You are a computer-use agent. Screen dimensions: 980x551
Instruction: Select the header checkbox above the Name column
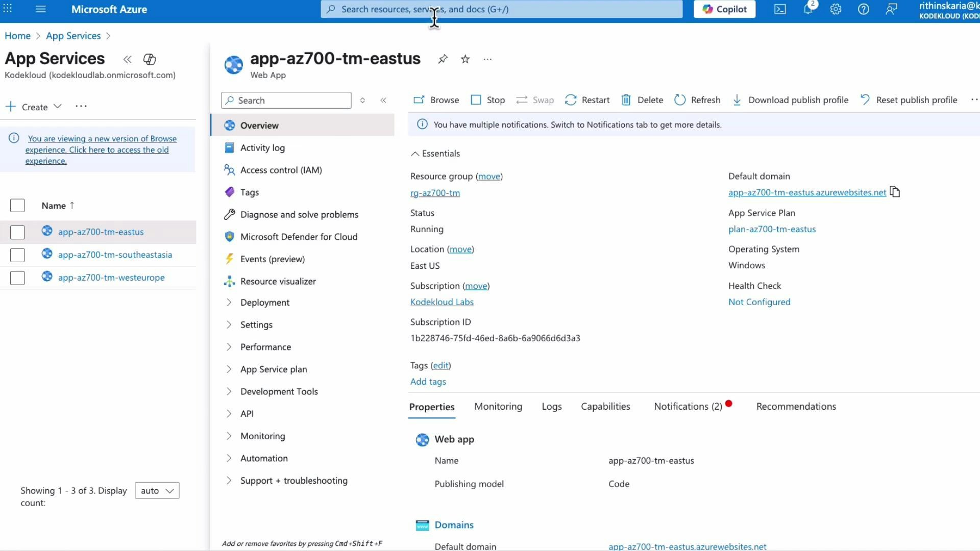pyautogui.click(x=17, y=205)
